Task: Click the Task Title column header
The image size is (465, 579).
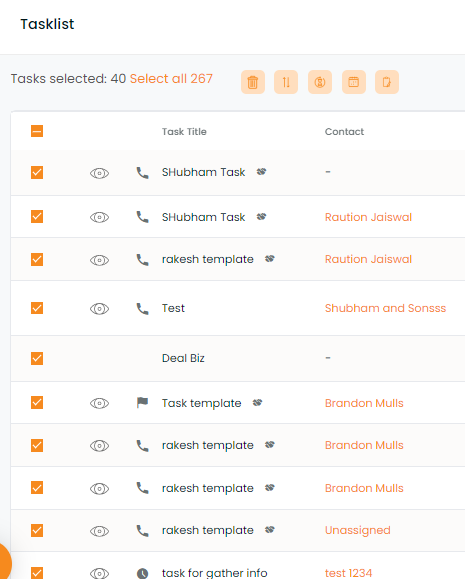Action: 184,132
